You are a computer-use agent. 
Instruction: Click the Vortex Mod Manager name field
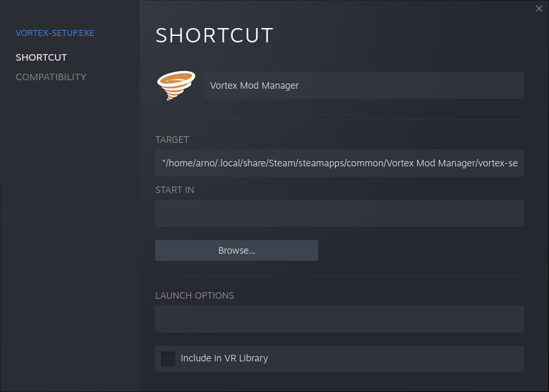coord(363,85)
